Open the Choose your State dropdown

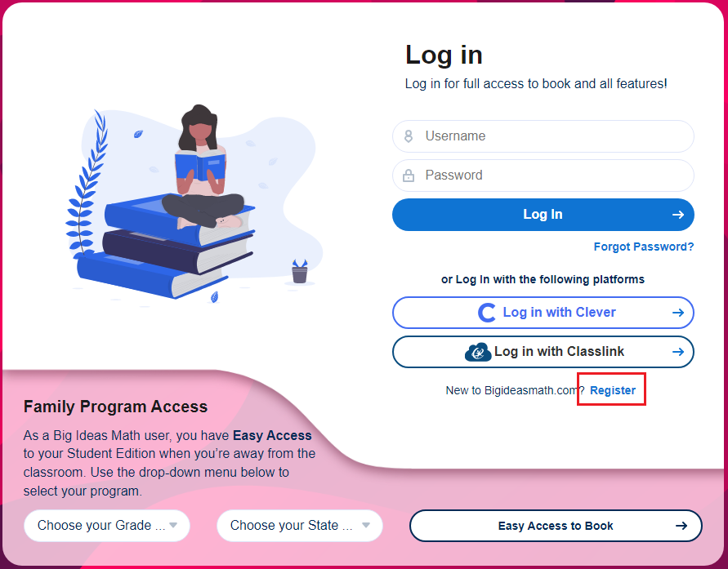[300, 526]
